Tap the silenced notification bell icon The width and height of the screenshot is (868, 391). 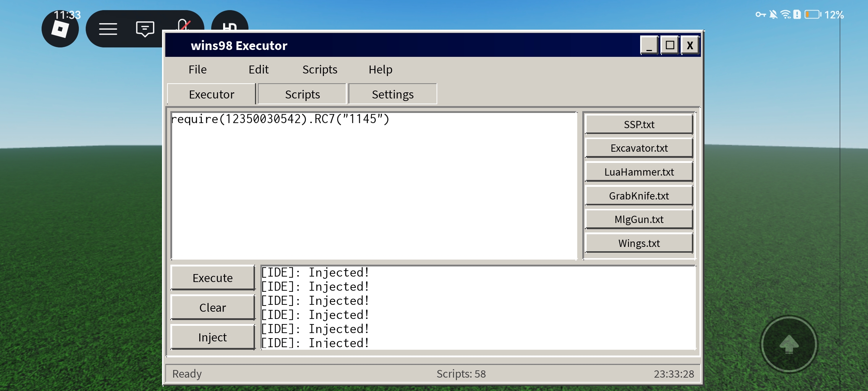pos(773,14)
